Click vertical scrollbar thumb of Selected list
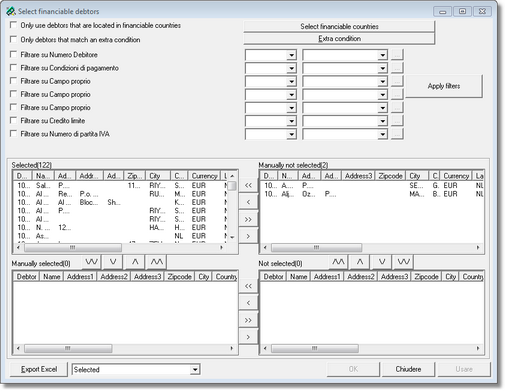This screenshot has width=505, height=391. point(232,186)
